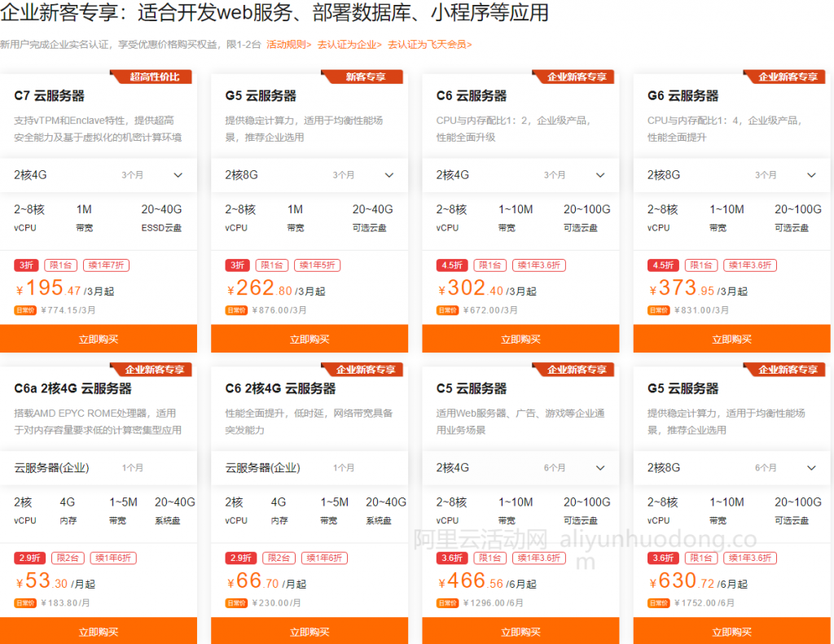This screenshot has height=644, width=834.
Task: Click the CPU与内存配比1：4 description
Action: [x=724, y=129]
